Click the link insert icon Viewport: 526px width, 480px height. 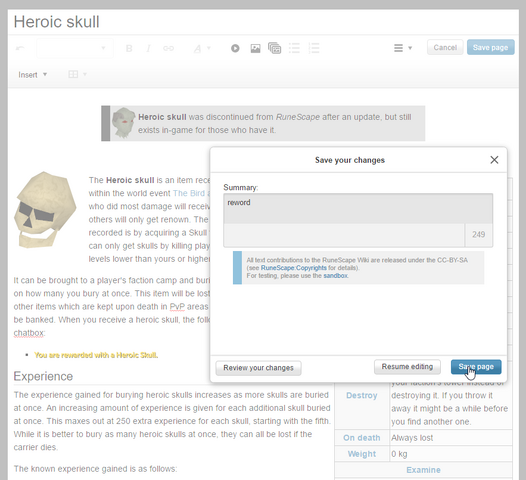[168, 49]
